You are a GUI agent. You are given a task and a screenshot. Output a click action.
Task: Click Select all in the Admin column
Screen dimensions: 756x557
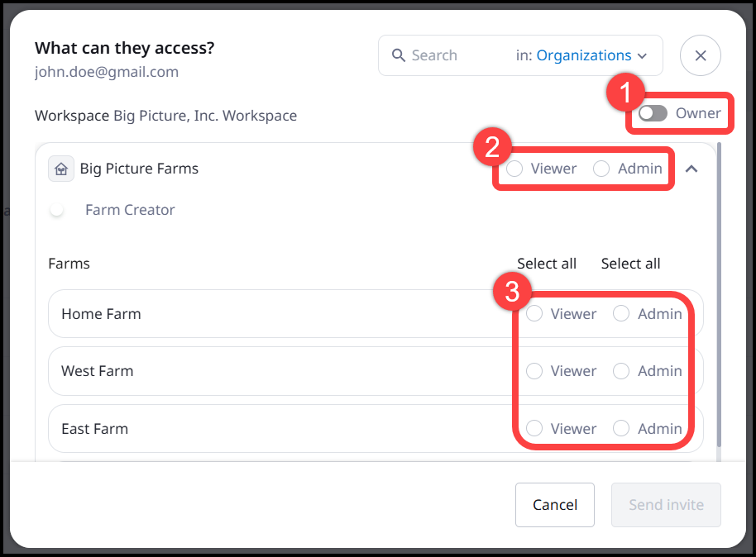click(630, 263)
